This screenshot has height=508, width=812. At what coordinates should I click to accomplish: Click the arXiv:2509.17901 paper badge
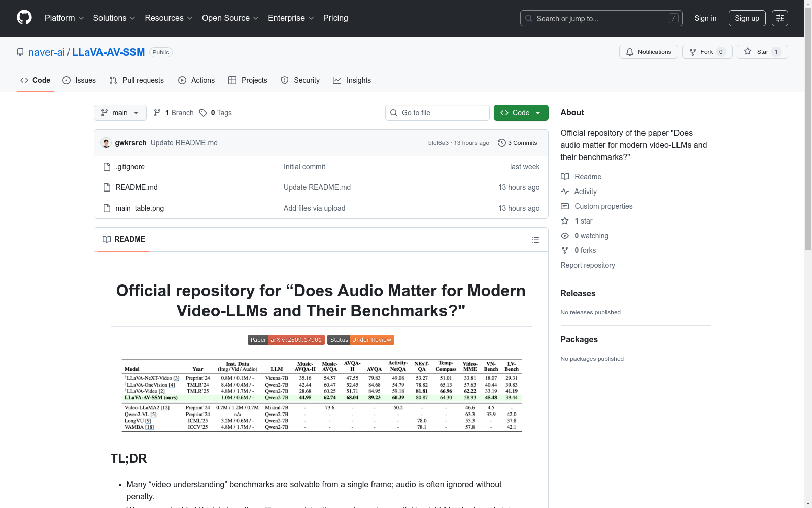click(x=286, y=340)
